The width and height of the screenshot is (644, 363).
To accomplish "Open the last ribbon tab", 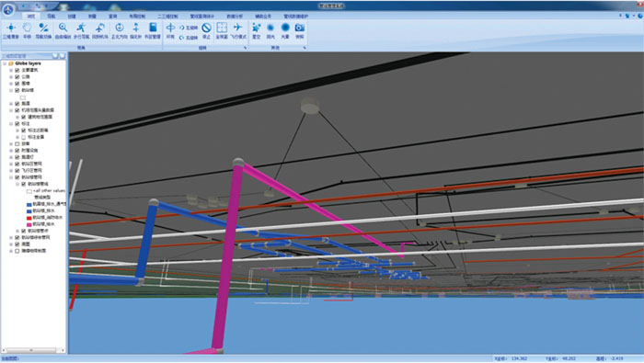I will 295,16.
